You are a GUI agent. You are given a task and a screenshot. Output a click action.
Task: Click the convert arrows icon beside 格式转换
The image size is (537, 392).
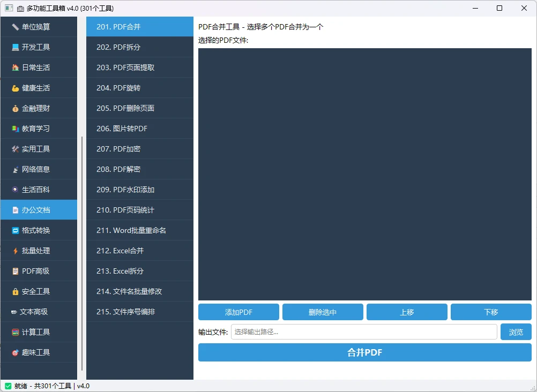coord(15,230)
